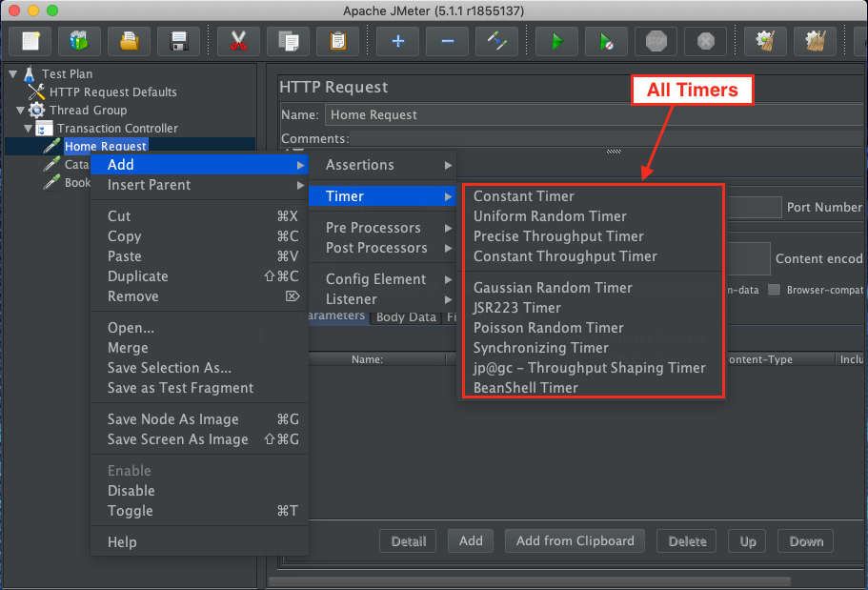Collapse the Transaction Controller node
The height and width of the screenshot is (590, 868).
click(28, 129)
